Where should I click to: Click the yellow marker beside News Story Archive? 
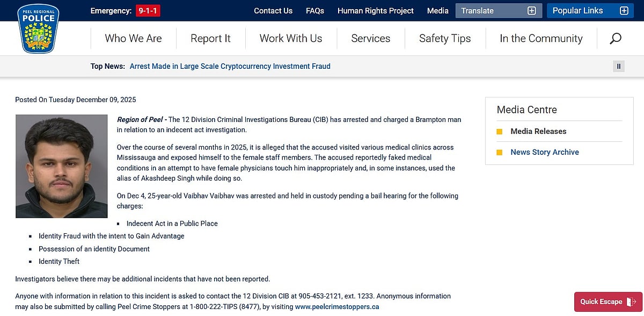pyautogui.click(x=500, y=152)
